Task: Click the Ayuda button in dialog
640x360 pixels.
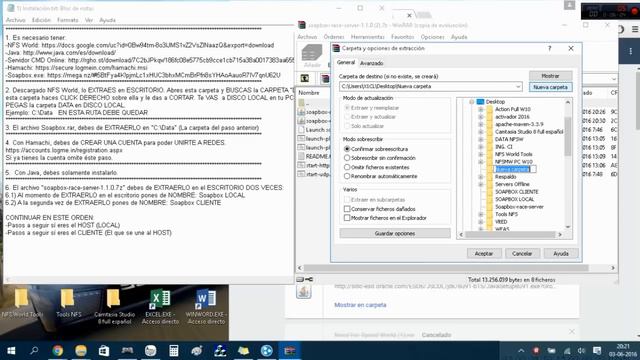Action: pos(561,253)
